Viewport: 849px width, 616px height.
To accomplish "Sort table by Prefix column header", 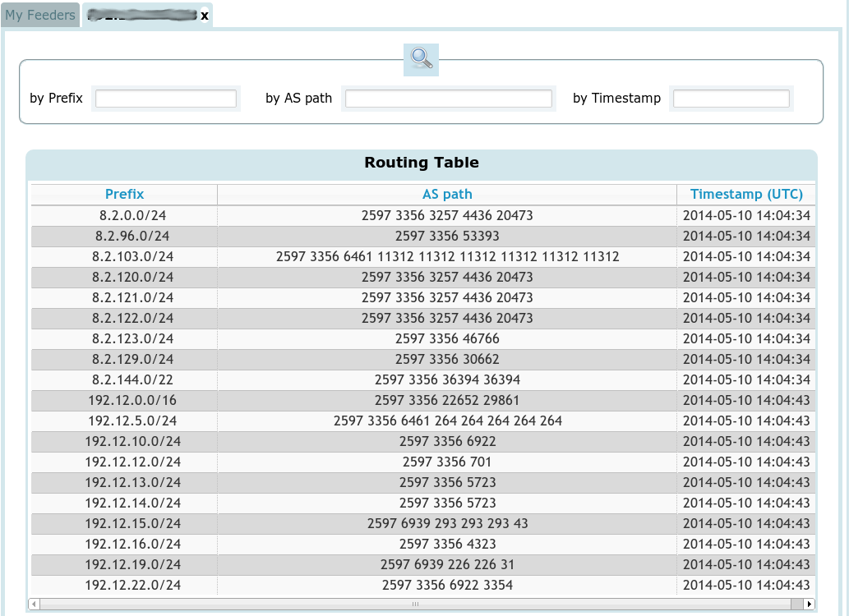I will coord(124,195).
